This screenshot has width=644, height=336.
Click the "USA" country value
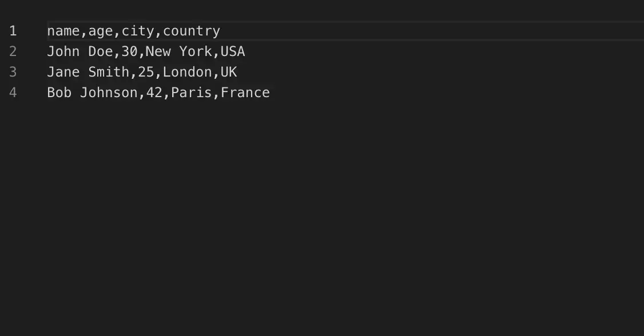click(x=233, y=51)
